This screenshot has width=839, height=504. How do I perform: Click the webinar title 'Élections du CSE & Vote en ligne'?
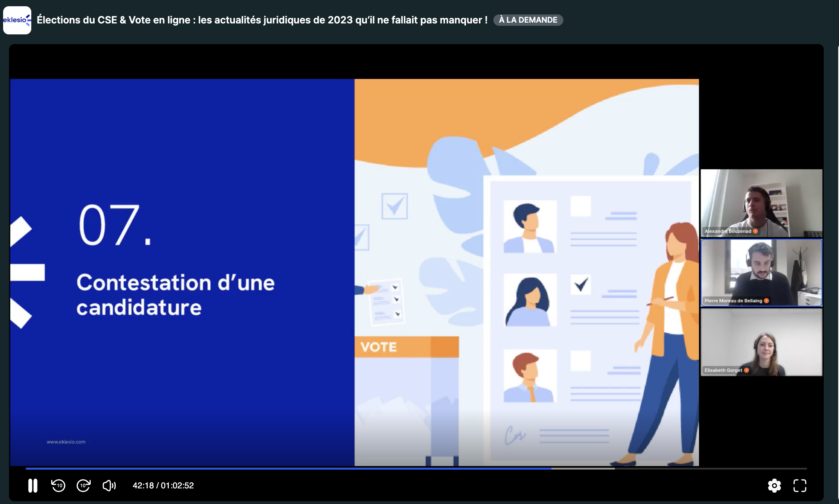coord(262,20)
